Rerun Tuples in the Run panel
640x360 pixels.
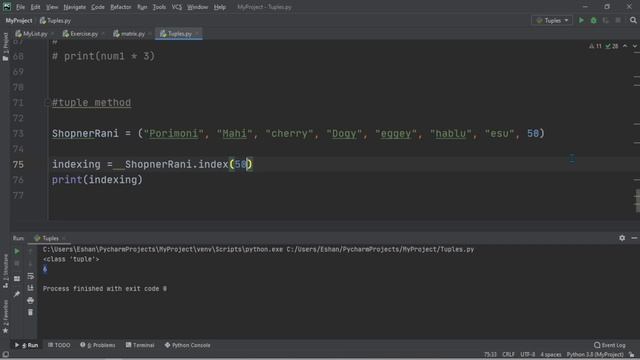point(17,251)
